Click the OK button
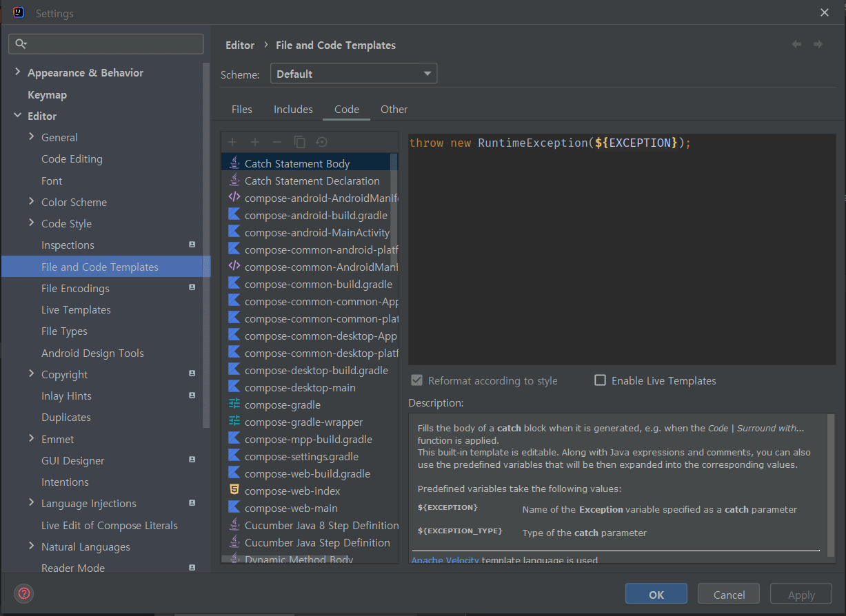The height and width of the screenshot is (616, 846). click(656, 595)
